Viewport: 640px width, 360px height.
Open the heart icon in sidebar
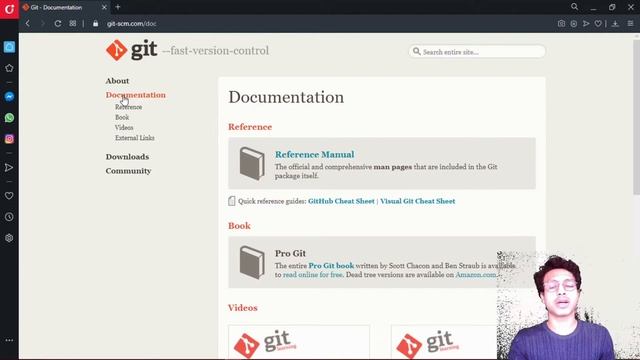coord(9,196)
